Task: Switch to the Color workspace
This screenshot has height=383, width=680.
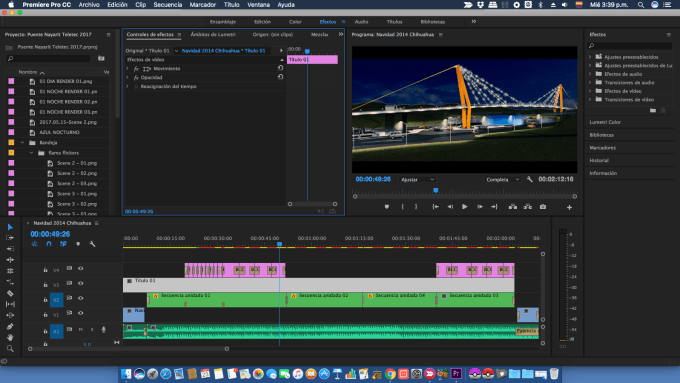Action: click(x=295, y=22)
